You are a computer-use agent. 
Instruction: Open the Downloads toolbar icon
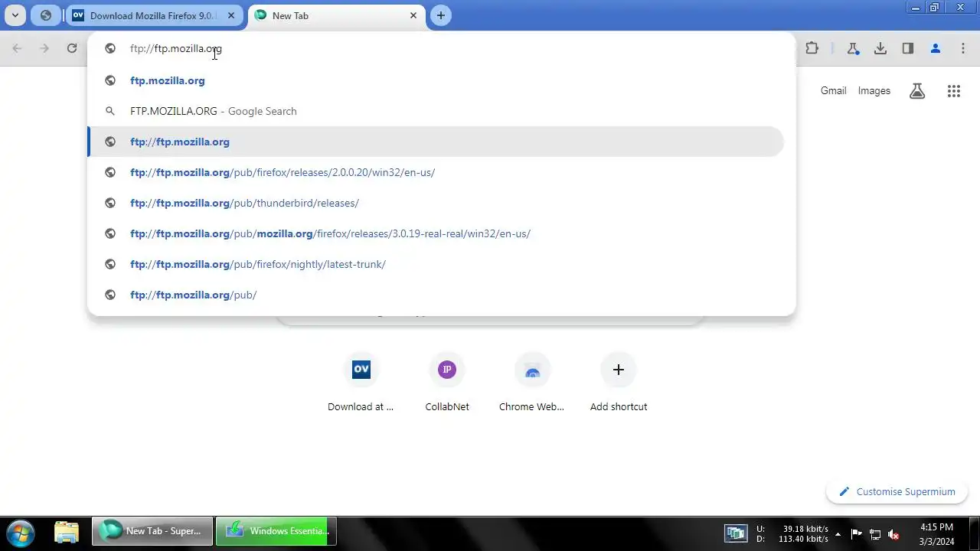[880, 48]
